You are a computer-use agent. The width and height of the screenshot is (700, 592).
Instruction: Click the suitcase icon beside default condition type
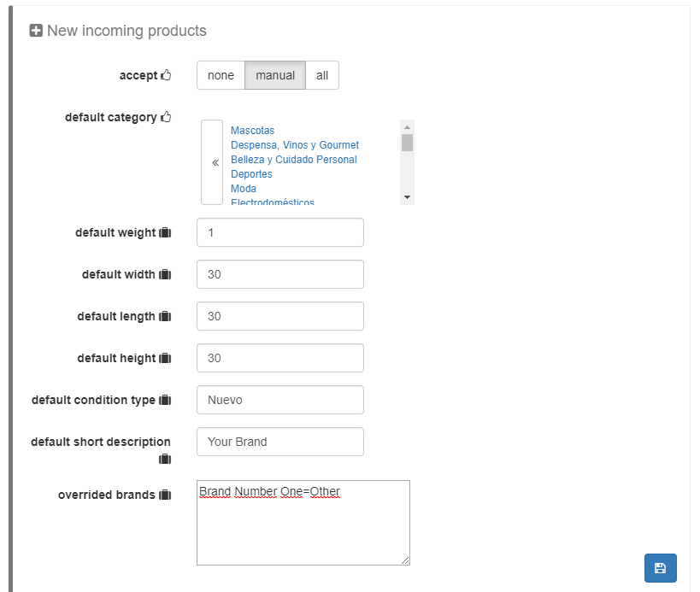[166, 401]
